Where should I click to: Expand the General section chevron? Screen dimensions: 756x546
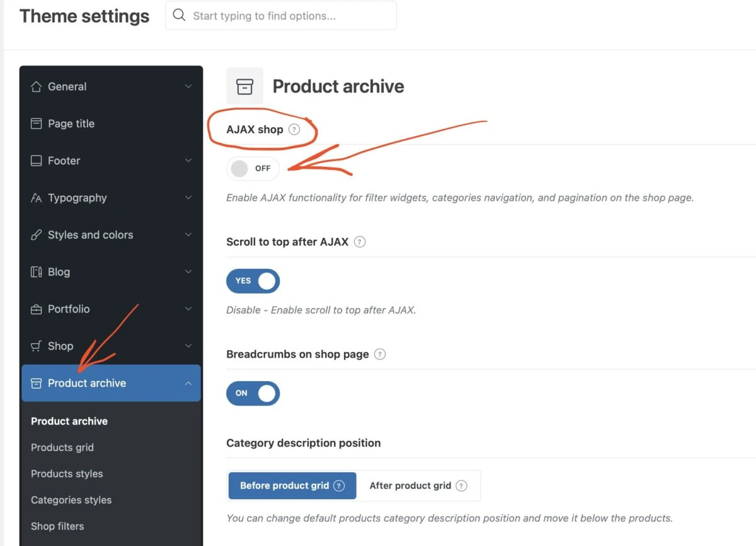point(188,86)
